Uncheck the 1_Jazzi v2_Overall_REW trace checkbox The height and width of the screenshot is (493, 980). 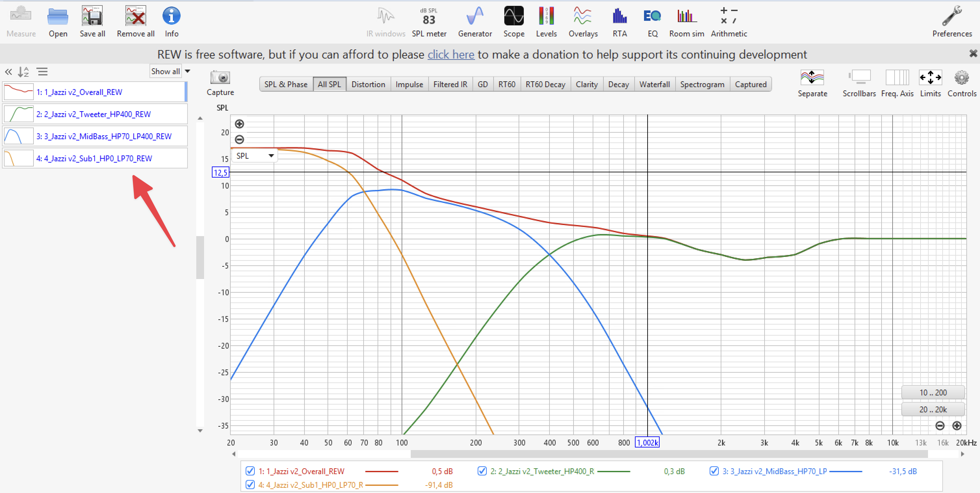coord(250,471)
